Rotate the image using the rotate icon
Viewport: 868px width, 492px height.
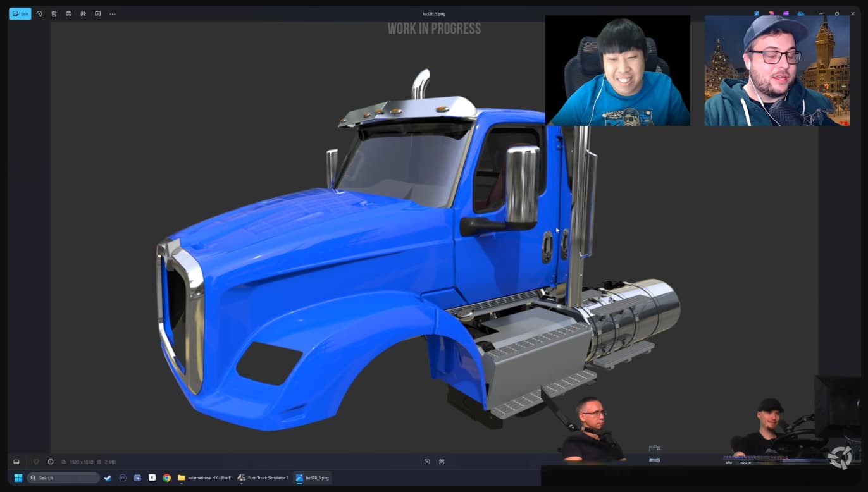[39, 14]
